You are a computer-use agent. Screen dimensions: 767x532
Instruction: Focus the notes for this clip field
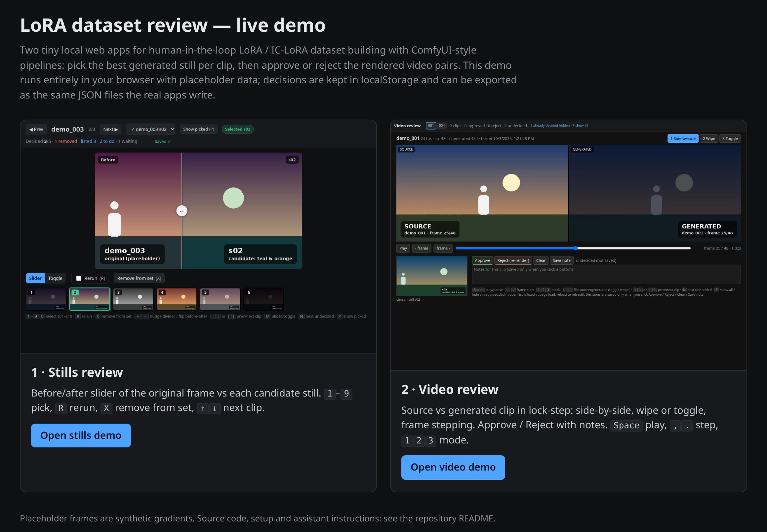pos(606,274)
